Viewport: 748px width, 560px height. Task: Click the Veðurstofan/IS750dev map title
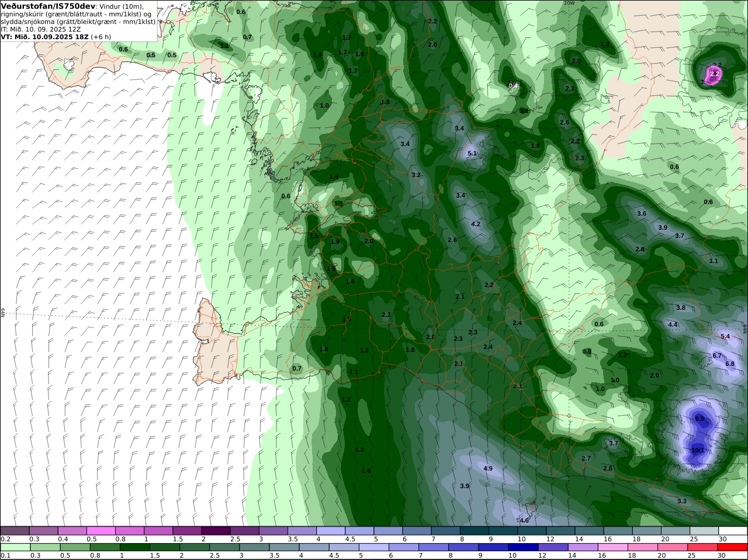click(48, 6)
